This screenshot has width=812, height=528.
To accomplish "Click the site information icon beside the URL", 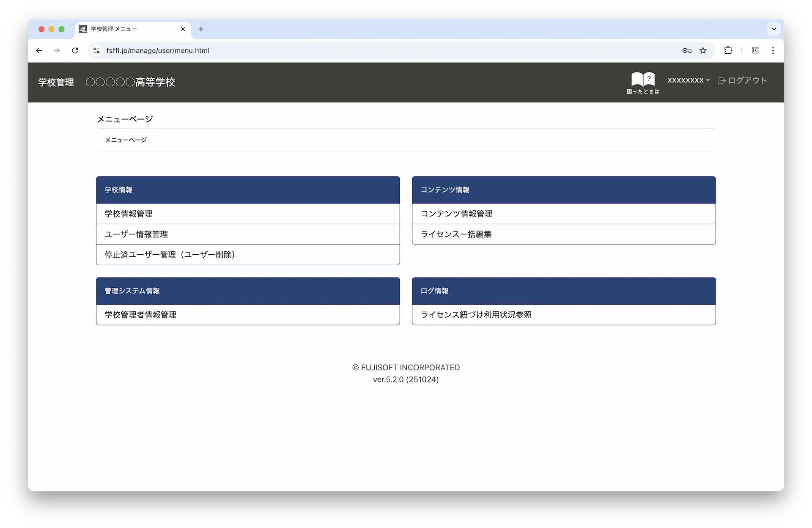I will (x=96, y=51).
